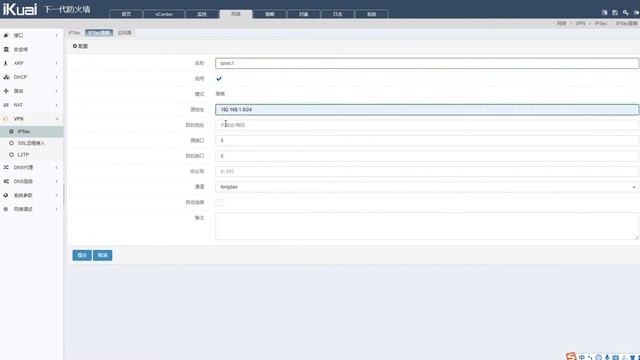Click the key icon in the header
This screenshot has height=360, width=640.
click(x=625, y=13)
